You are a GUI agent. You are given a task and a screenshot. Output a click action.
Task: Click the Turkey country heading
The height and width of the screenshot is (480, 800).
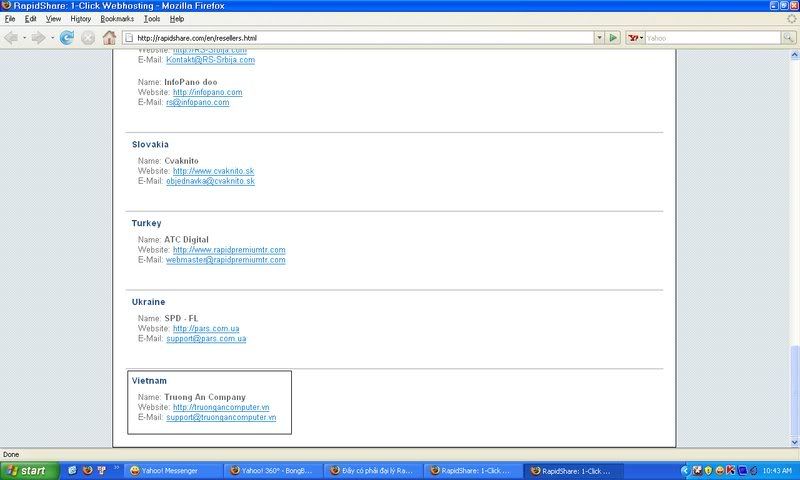pyautogui.click(x=146, y=223)
